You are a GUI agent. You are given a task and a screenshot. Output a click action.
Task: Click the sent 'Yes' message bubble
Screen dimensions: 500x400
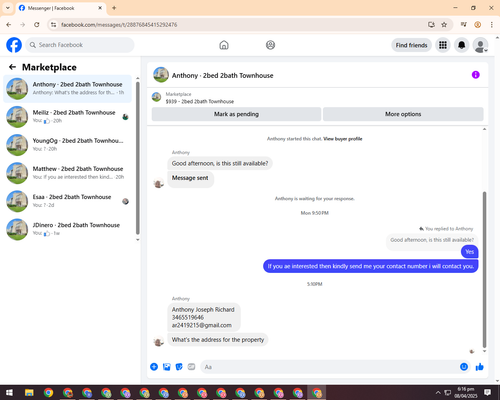(x=469, y=252)
